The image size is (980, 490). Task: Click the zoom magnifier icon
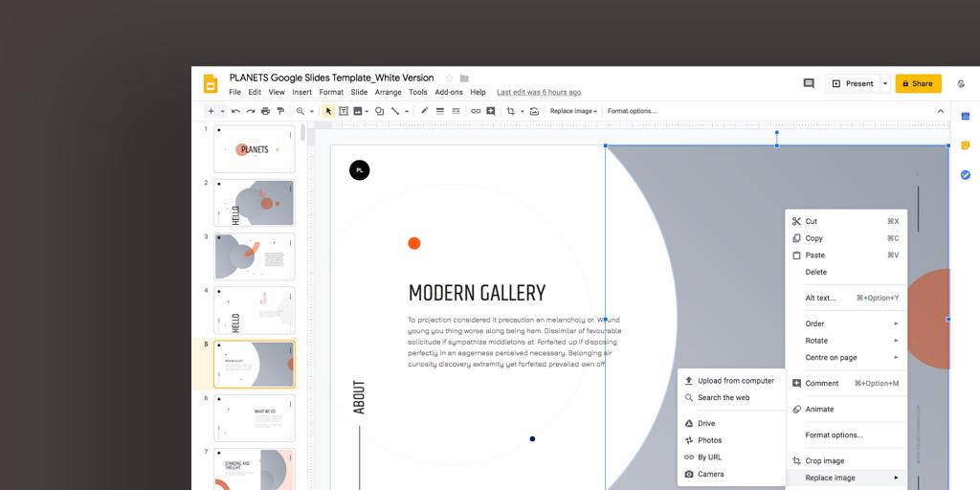(x=301, y=111)
